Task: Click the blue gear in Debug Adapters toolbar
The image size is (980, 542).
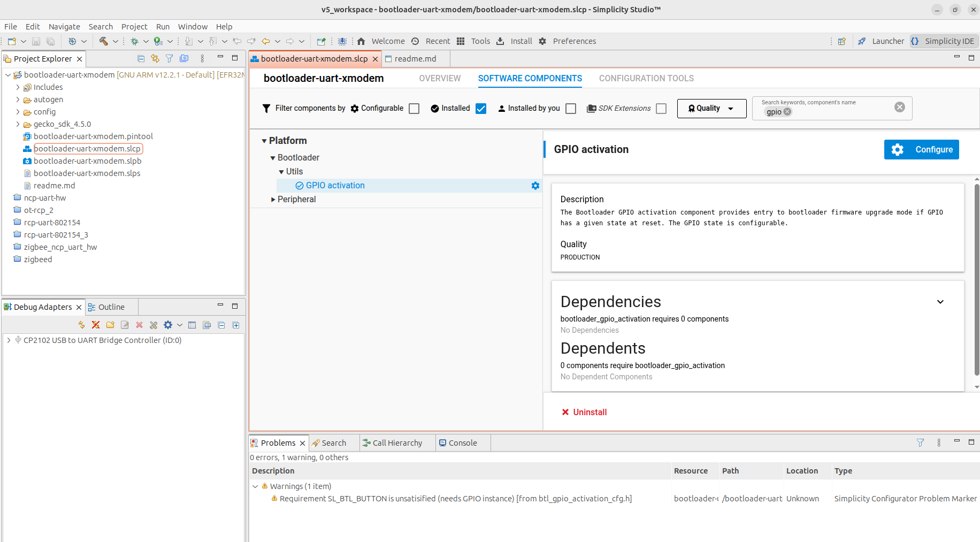Action: click(x=168, y=325)
